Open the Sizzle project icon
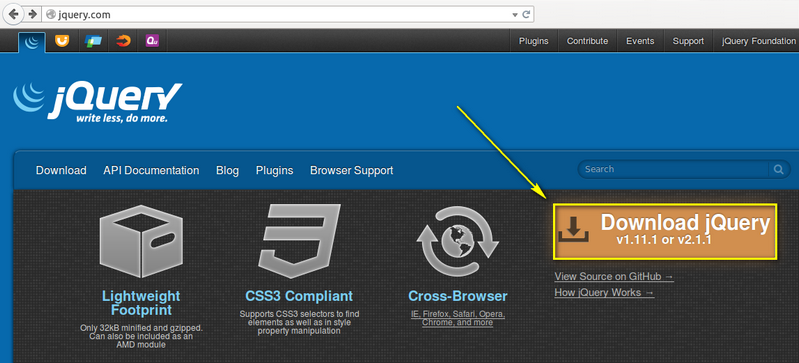This screenshot has height=363, width=799. point(123,41)
